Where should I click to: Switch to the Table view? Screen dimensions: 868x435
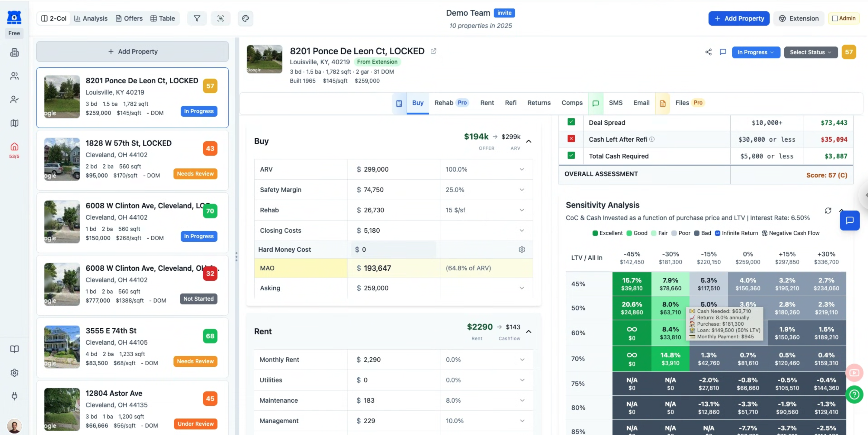click(162, 18)
